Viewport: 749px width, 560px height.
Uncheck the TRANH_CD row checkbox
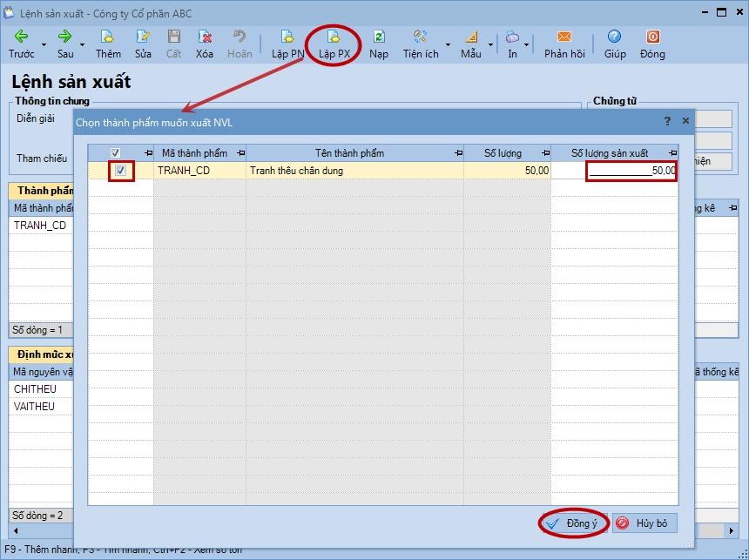coord(121,171)
